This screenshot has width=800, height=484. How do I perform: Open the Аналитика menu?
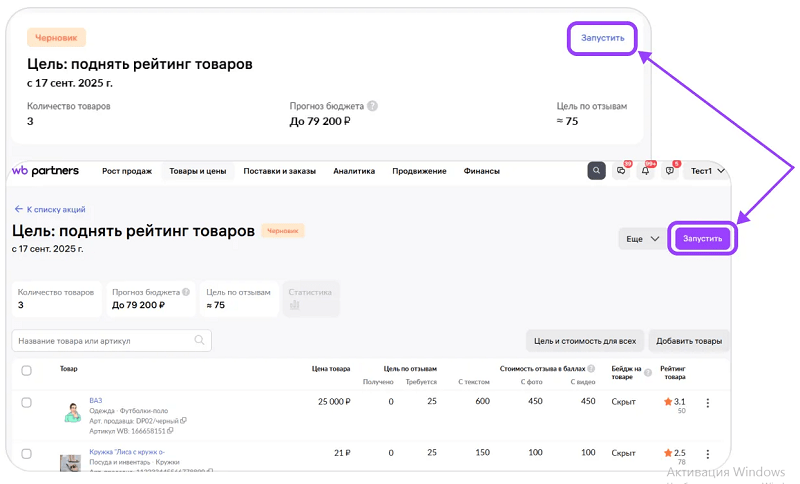354,171
